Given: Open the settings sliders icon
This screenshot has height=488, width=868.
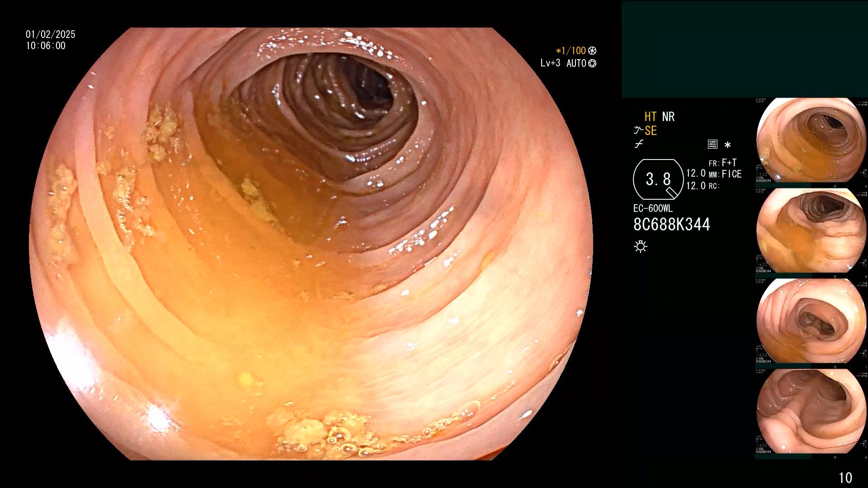Looking at the screenshot, I should coord(712,145).
